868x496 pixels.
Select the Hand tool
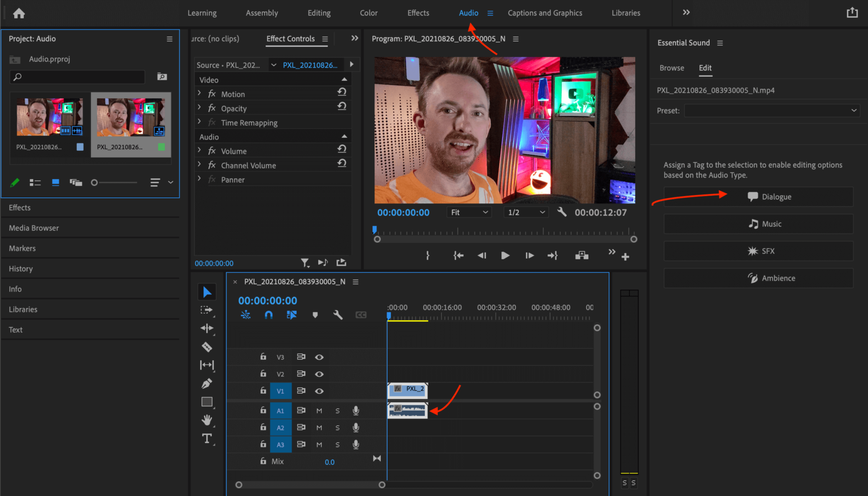point(207,420)
